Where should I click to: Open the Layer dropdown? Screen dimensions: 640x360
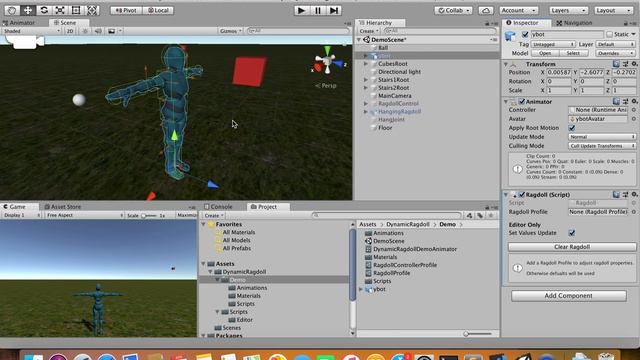(616, 44)
